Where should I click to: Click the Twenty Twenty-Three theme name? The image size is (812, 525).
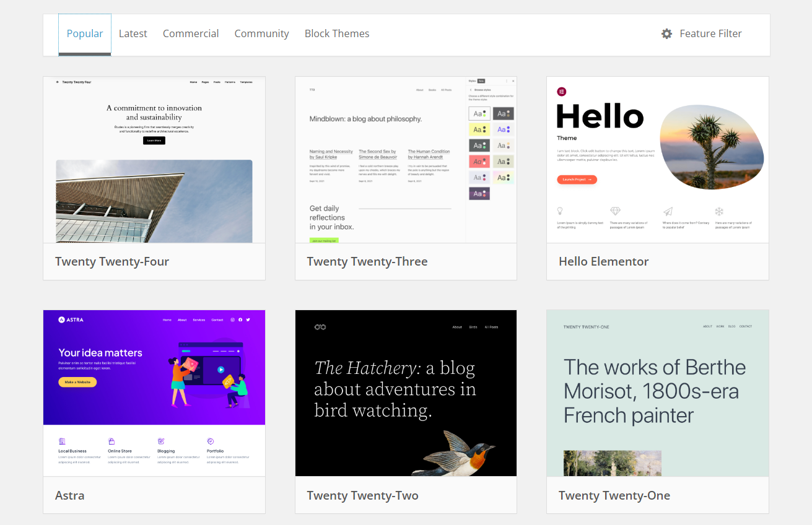pyautogui.click(x=367, y=261)
